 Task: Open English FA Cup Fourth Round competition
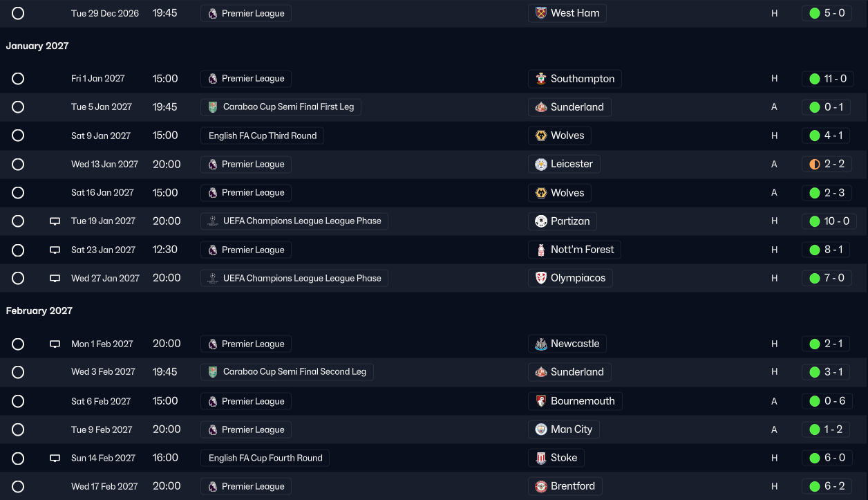coord(265,458)
